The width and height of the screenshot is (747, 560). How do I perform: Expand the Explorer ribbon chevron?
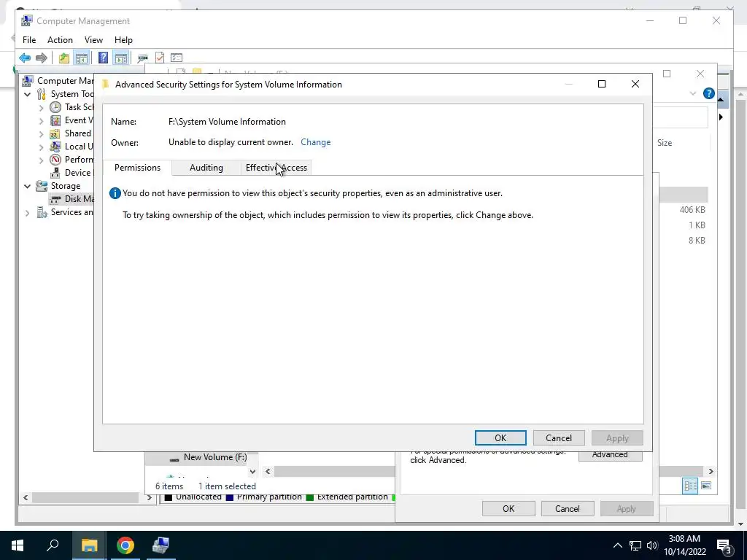(x=693, y=94)
